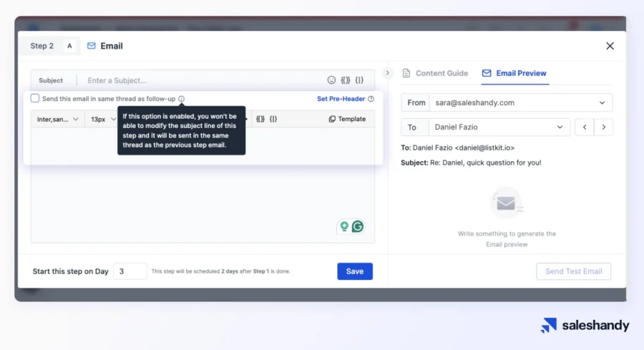Open the Grammarly icon in email body
Screen dimensions: 644x350
tap(357, 227)
